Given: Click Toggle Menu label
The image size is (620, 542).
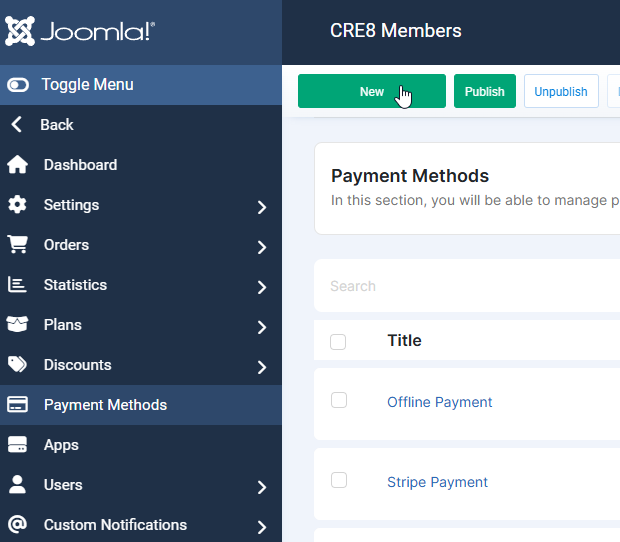Looking at the screenshot, I should click(x=87, y=85).
